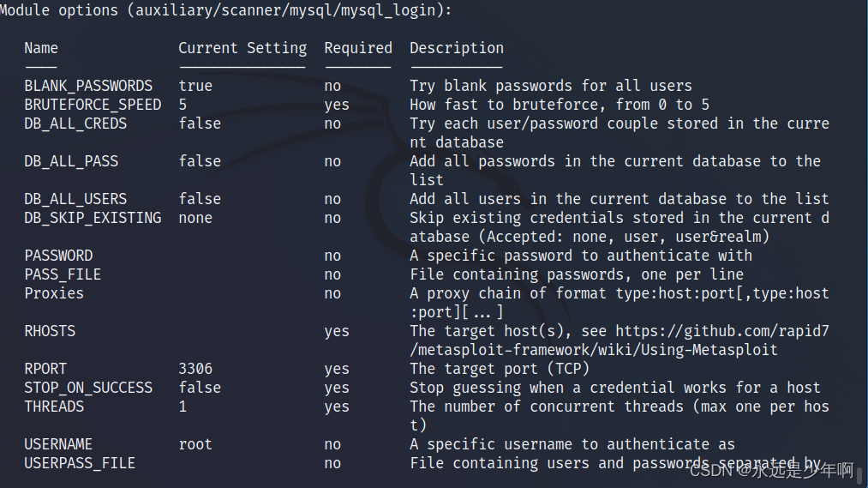
Task: Click the DB_ALL_USERS option name
Action: click(x=75, y=199)
